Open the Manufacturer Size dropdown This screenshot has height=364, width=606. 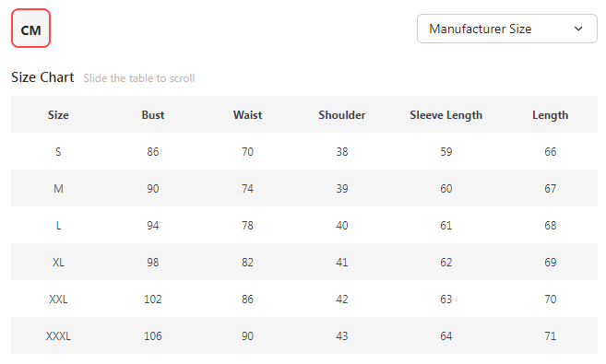point(507,29)
